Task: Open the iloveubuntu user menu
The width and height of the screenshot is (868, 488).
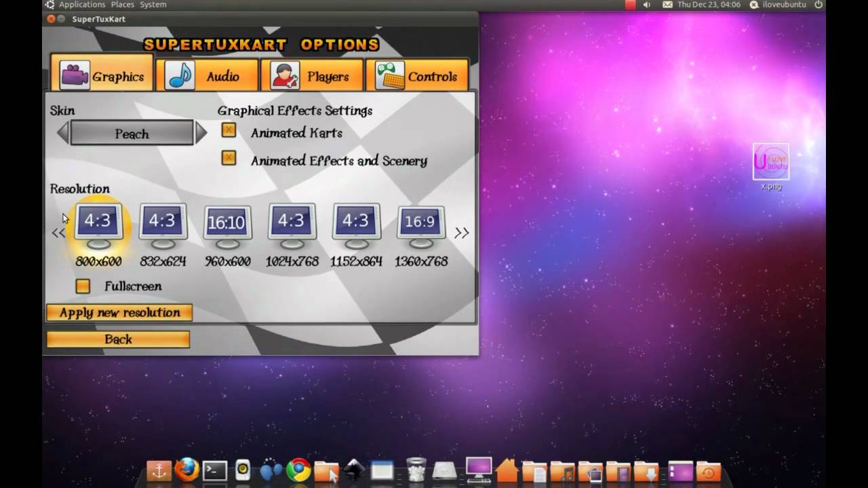Action: [x=778, y=5]
